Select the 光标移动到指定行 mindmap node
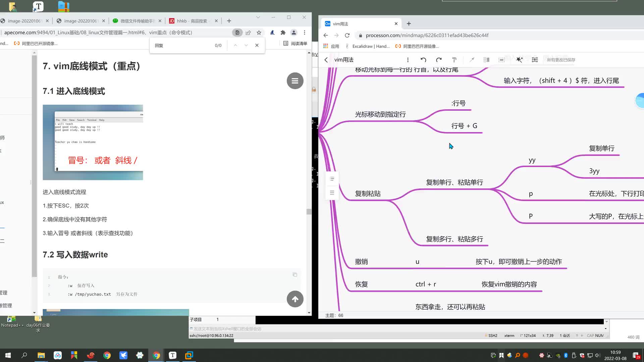Viewport: 644px width, 362px height. [x=380, y=114]
